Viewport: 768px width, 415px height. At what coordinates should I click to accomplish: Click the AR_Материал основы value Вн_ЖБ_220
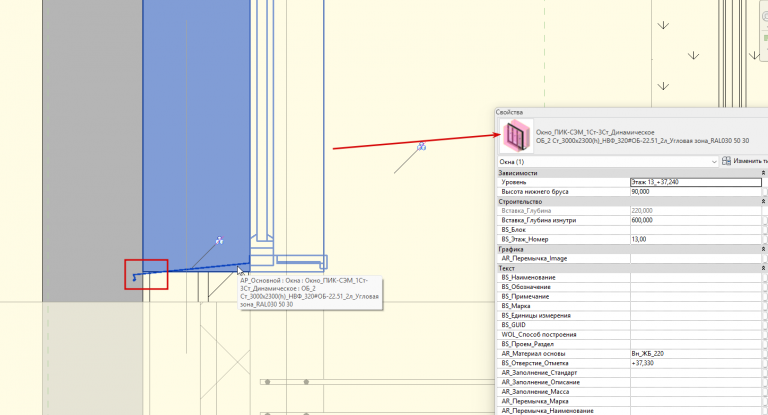click(696, 354)
